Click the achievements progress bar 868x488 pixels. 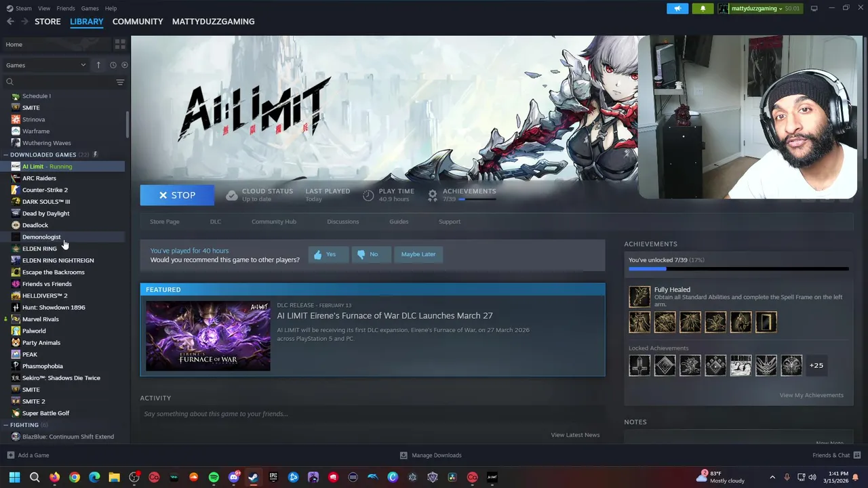[x=738, y=269]
